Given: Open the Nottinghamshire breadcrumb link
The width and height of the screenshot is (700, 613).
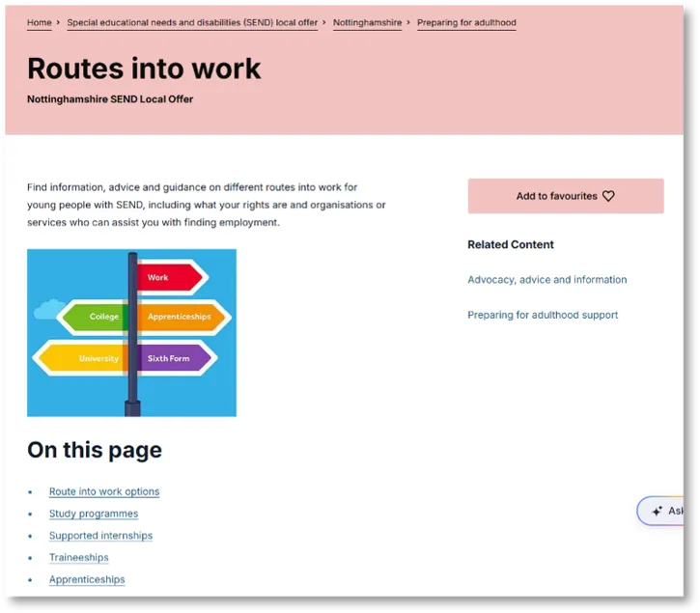Looking at the screenshot, I should 368,22.
